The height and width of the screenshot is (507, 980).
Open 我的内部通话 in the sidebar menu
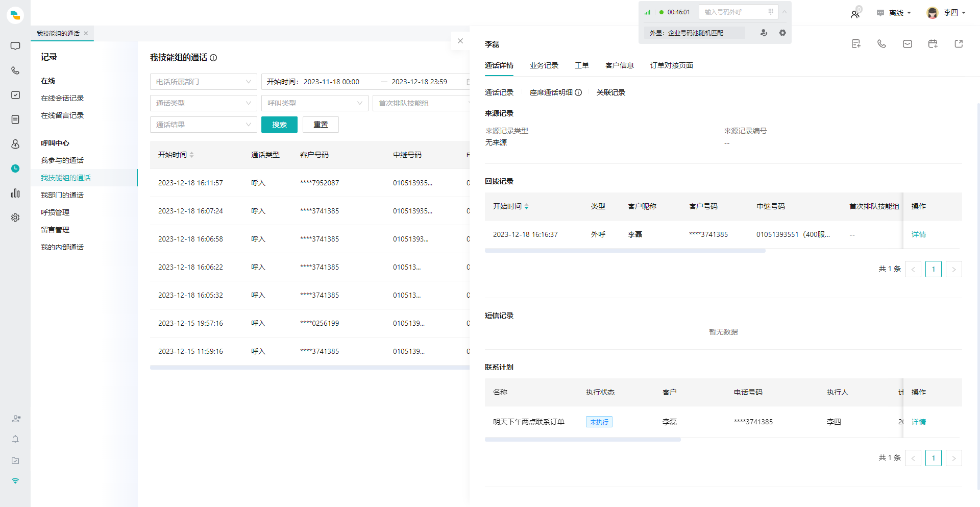[x=62, y=247]
